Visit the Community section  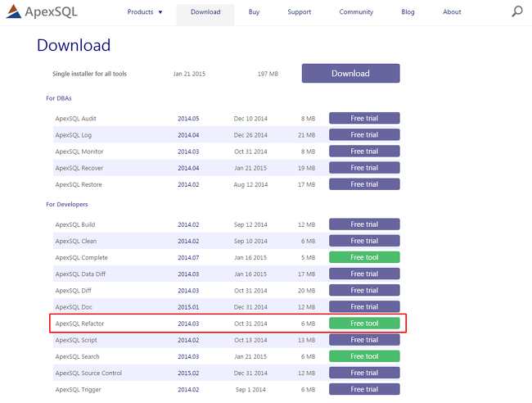pos(356,12)
